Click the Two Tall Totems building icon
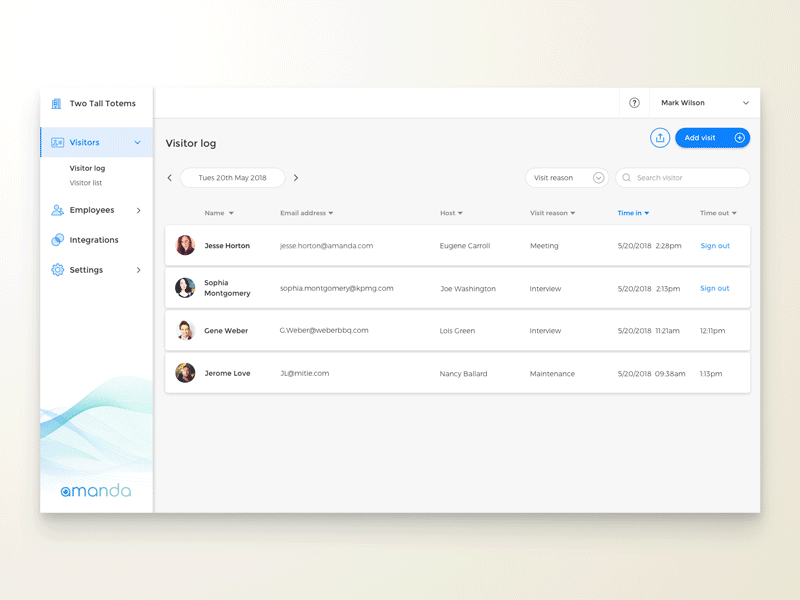This screenshot has height=600, width=800. 58,102
